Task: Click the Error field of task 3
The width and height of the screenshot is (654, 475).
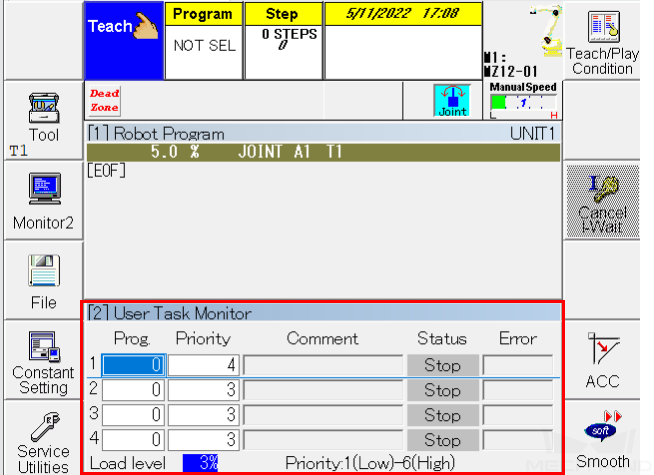Action: pos(518,415)
